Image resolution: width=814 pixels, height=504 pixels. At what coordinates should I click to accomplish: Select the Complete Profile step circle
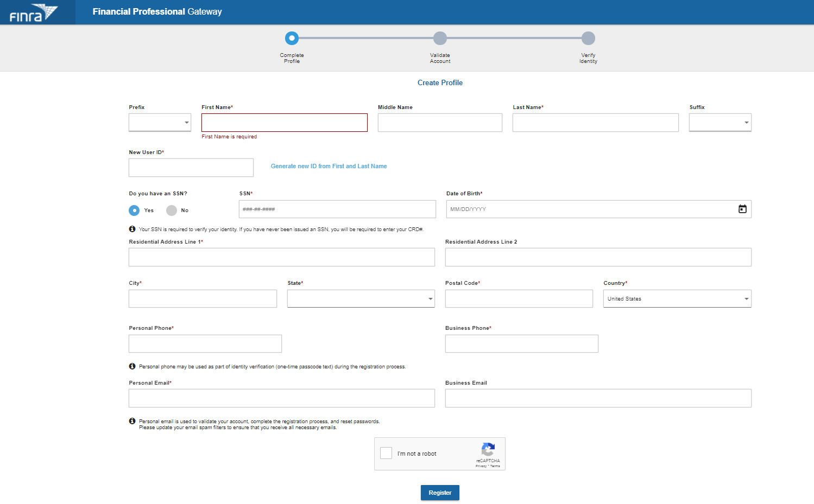[292, 38]
